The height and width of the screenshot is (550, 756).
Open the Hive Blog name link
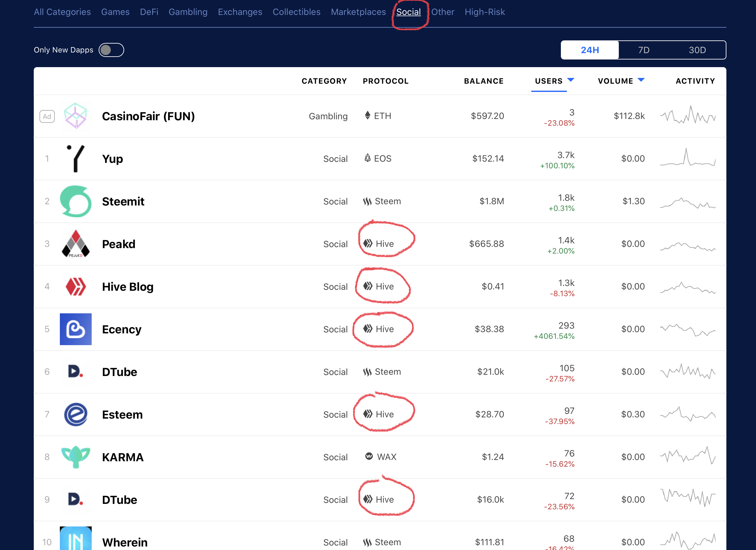(x=128, y=287)
